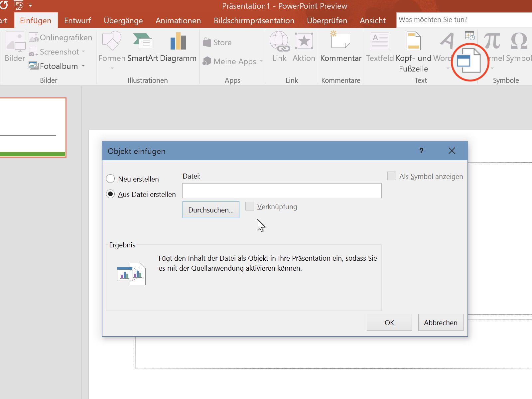The image size is (532, 399).
Task: Click the Link globe icon
Action: 279,41
